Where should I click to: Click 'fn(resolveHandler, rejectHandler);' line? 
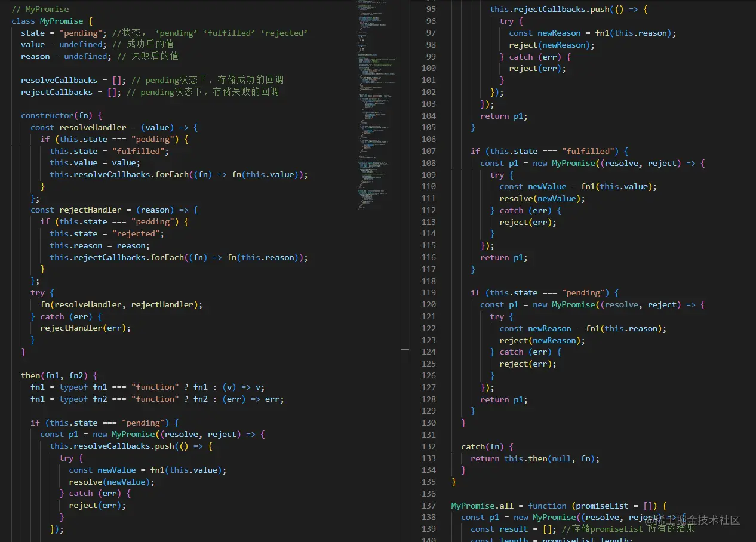click(121, 304)
